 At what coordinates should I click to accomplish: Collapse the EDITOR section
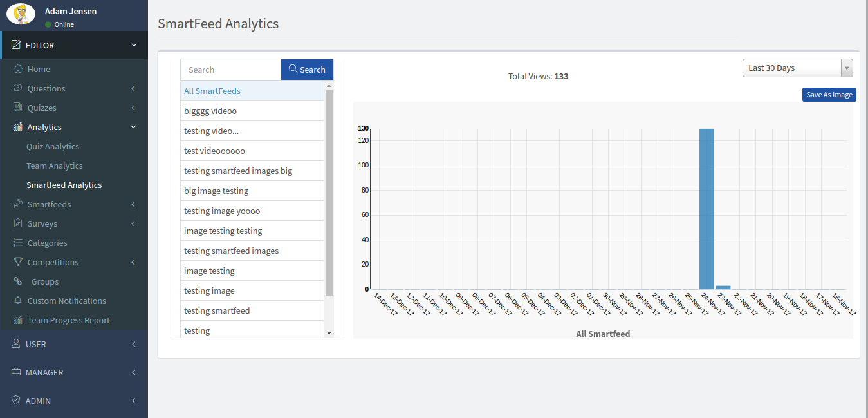point(134,45)
